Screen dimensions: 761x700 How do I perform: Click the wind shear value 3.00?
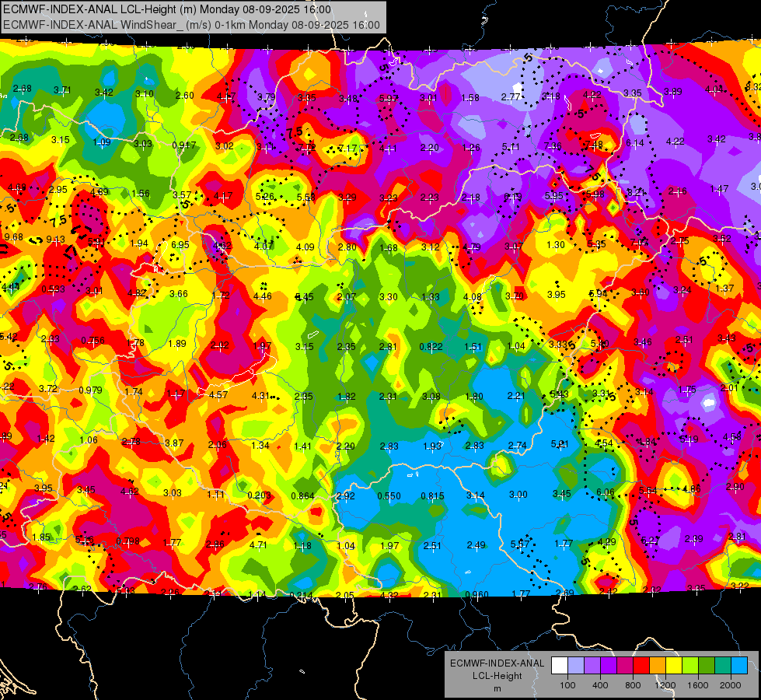coord(518,494)
